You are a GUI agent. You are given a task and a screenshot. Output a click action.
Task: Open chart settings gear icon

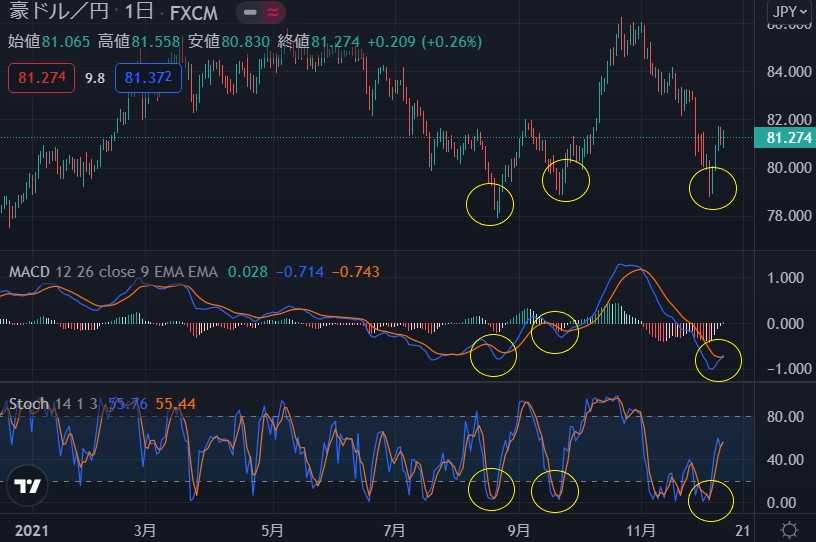[x=789, y=530]
